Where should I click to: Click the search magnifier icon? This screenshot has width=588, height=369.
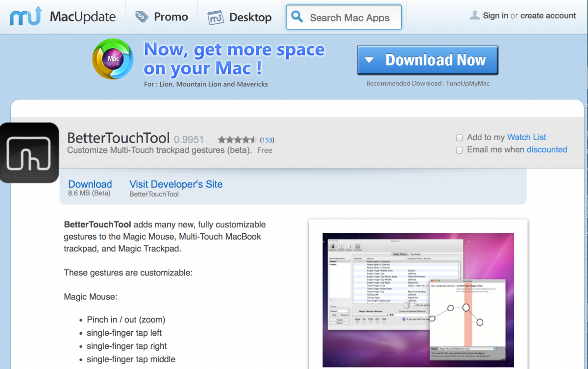pyautogui.click(x=297, y=17)
